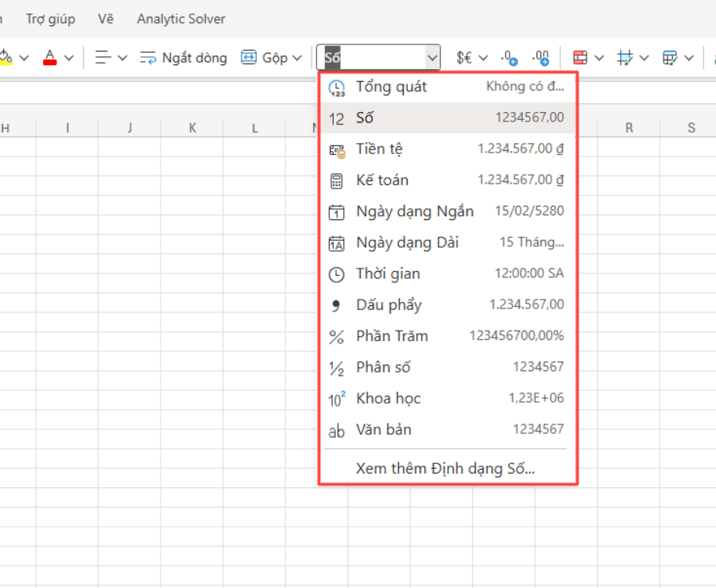Click the Thời gian clock icon
Screen dimensions: 716x588
click(x=336, y=275)
